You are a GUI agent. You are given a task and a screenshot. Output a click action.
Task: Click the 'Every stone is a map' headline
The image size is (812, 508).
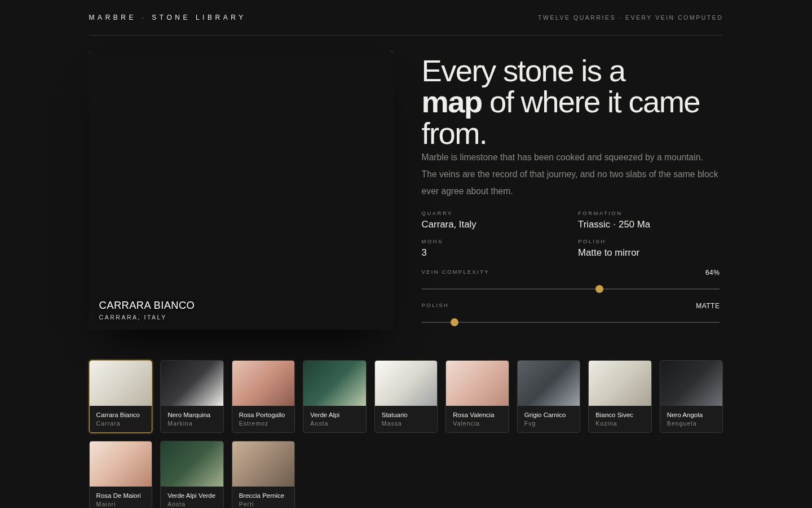[561, 103]
